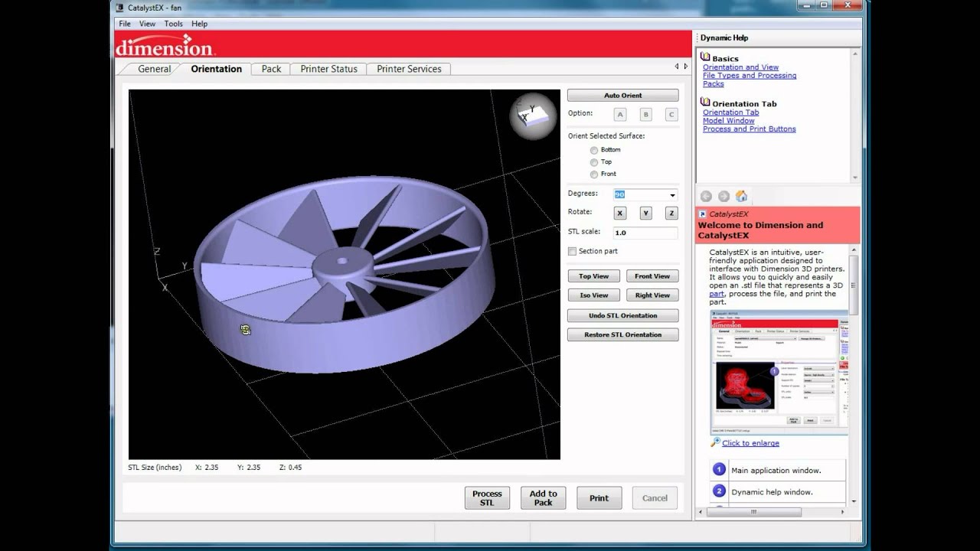Switch to Iso View
This screenshot has width=980, height=551.
(593, 295)
